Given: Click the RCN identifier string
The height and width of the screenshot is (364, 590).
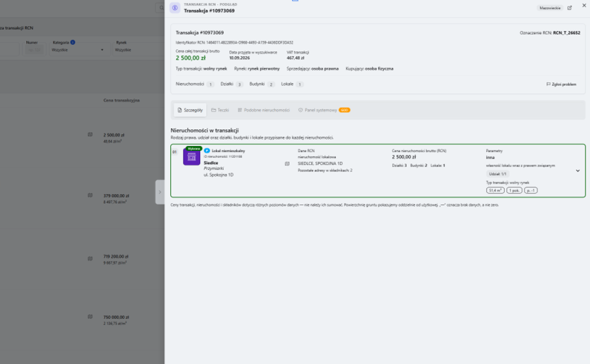Looking at the screenshot, I should (x=250, y=43).
